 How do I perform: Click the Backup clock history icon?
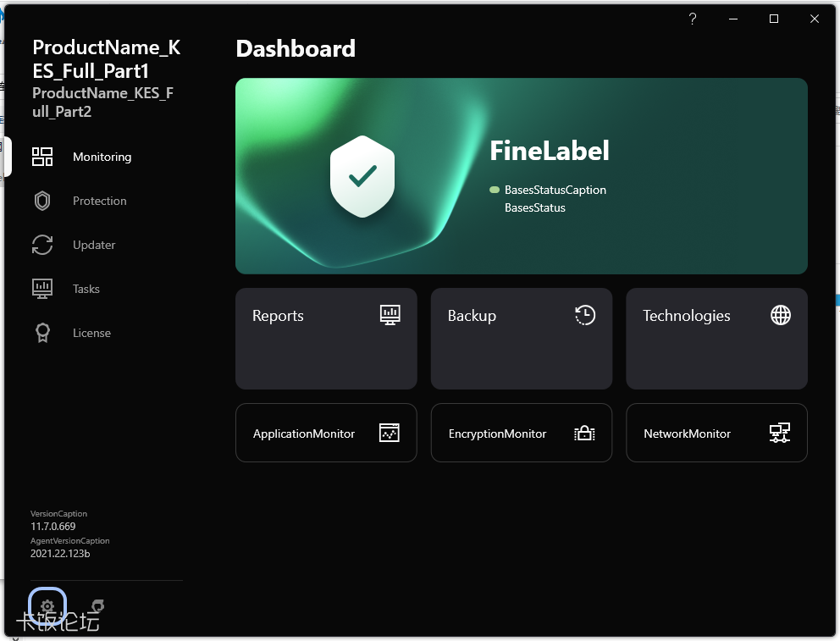pyautogui.click(x=585, y=315)
